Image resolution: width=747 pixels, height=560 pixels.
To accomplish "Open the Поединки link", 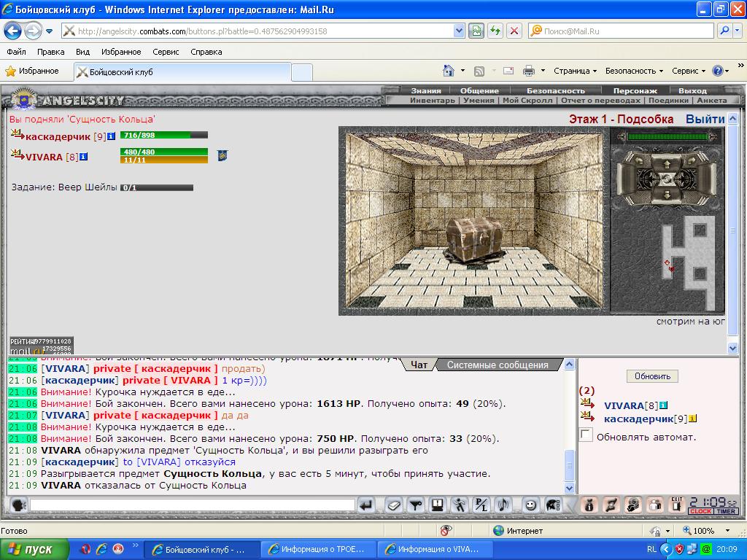I will (x=668, y=101).
